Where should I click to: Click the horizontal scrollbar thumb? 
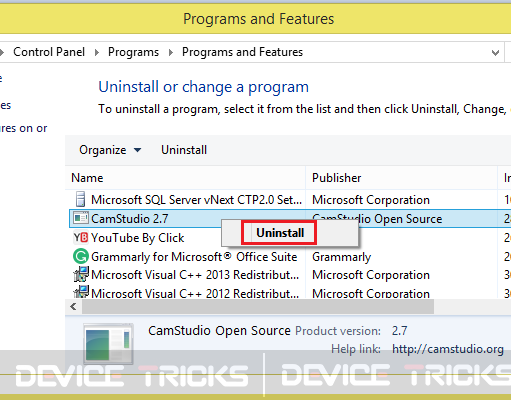click(258, 306)
